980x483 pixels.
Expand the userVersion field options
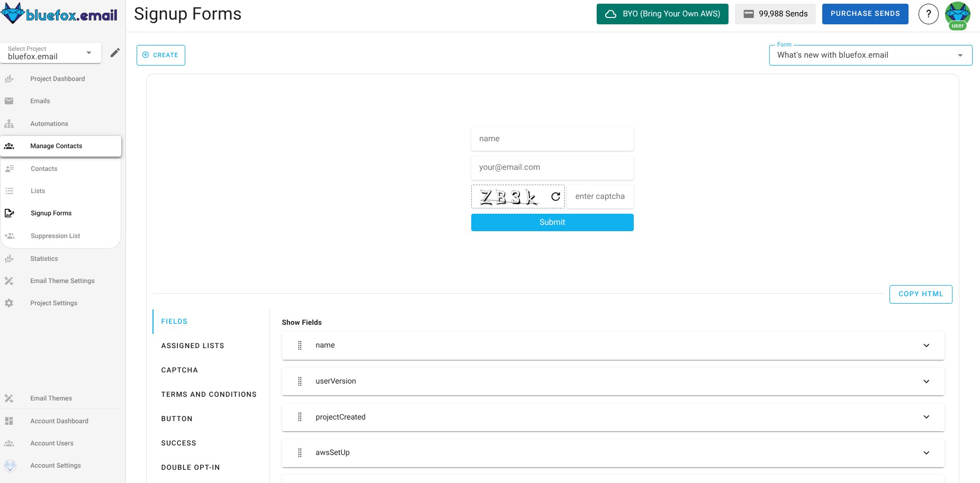tap(927, 381)
